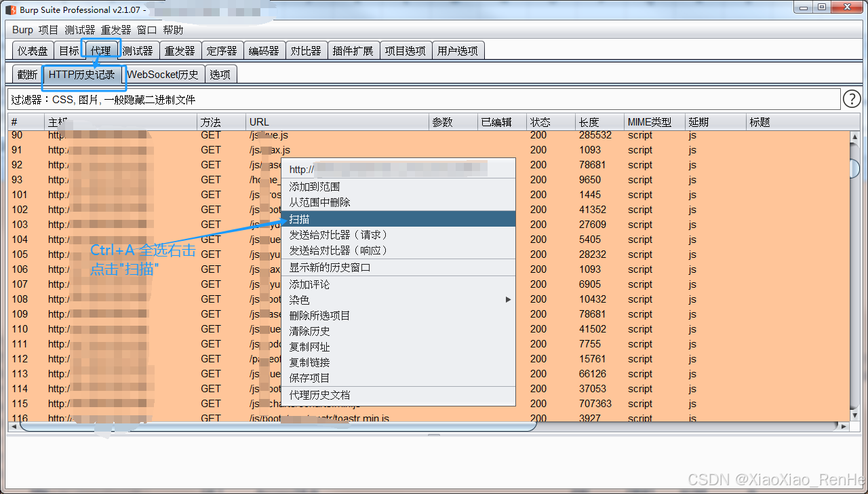868x494 pixels.
Task: Open the 重发器 menu in menu bar
Action: point(116,30)
